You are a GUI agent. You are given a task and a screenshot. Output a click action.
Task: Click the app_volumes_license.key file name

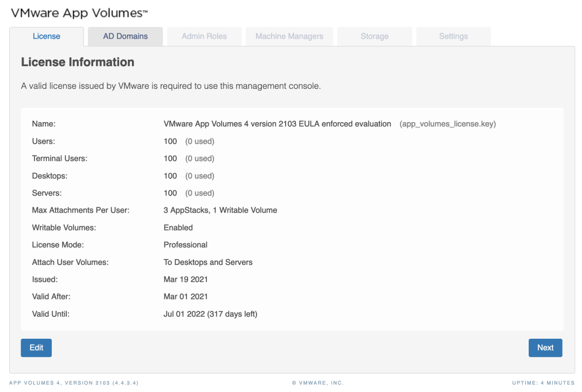(447, 124)
